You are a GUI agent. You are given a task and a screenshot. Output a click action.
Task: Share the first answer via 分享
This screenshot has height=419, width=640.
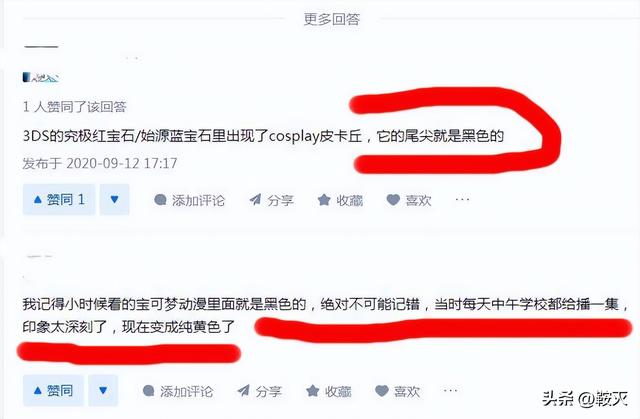271,200
